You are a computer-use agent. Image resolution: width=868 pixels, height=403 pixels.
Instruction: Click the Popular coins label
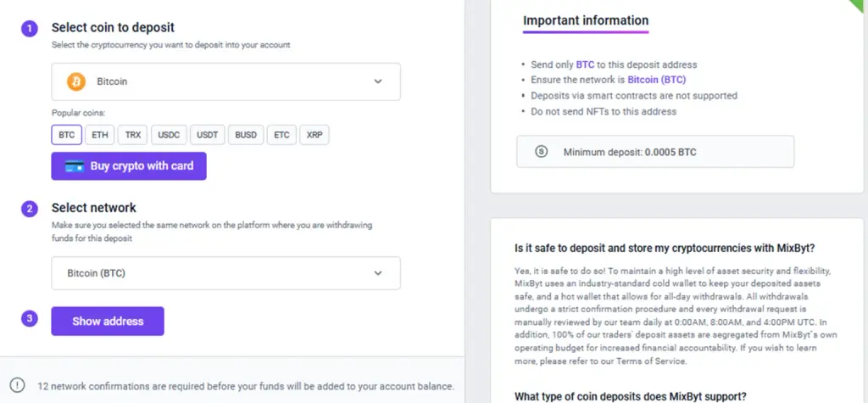[78, 113]
